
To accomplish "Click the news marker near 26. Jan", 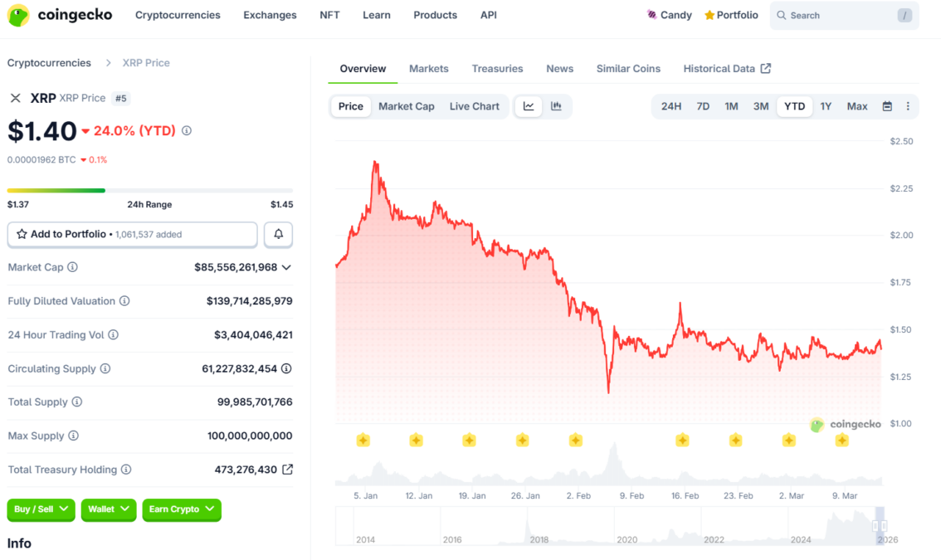I will coord(522,440).
